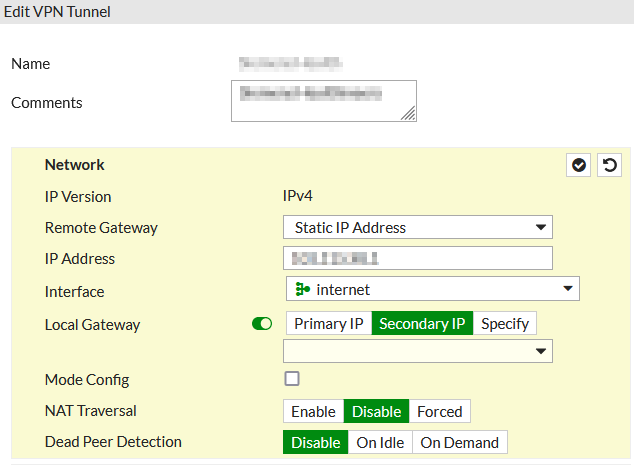The image size is (634, 465).
Task: Toggle the Local Gateway switch
Action: tap(262, 324)
